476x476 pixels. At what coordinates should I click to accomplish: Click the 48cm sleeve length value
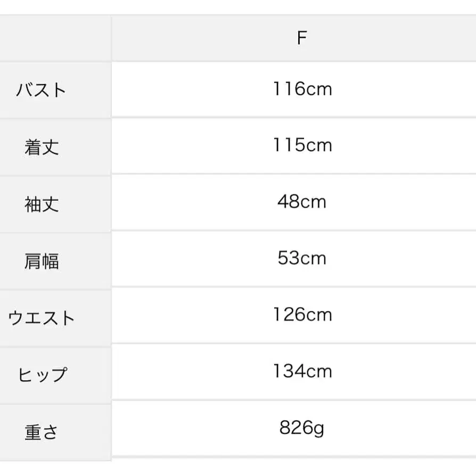click(x=302, y=202)
